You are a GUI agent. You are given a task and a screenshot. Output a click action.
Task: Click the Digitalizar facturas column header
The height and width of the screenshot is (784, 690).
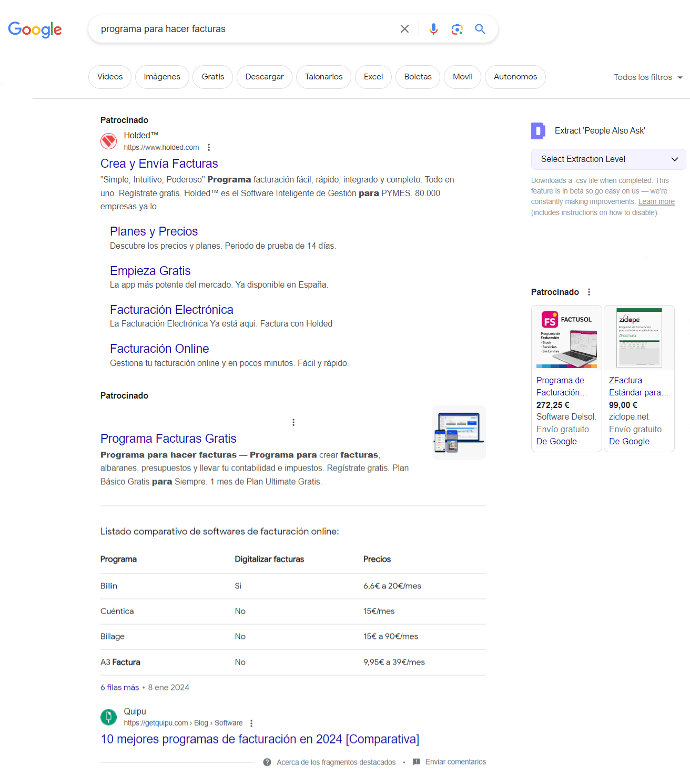(269, 559)
